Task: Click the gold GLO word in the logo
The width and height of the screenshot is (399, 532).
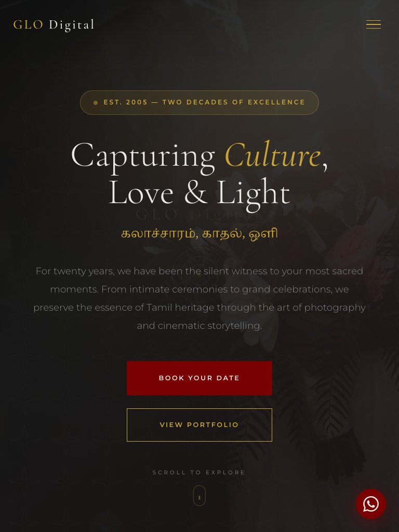Action: point(28,25)
